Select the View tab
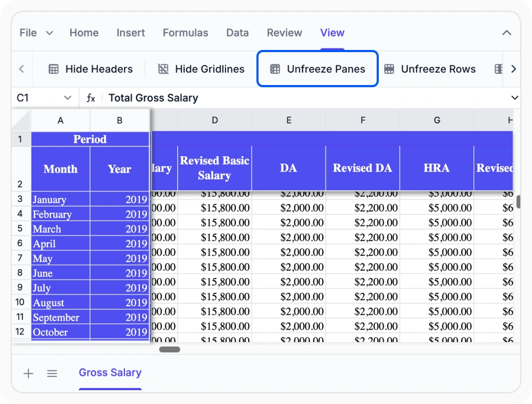Image resolution: width=532 pixels, height=404 pixels. [332, 33]
